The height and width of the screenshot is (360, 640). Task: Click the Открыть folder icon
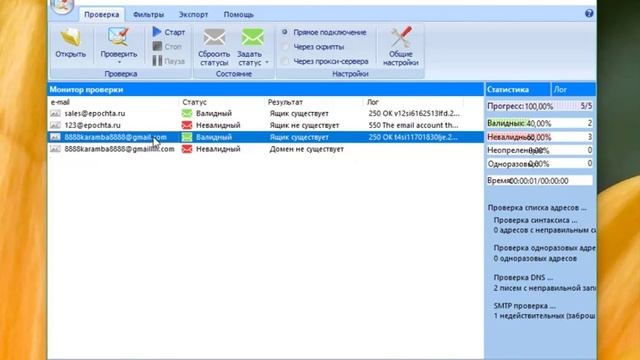[x=71, y=37]
